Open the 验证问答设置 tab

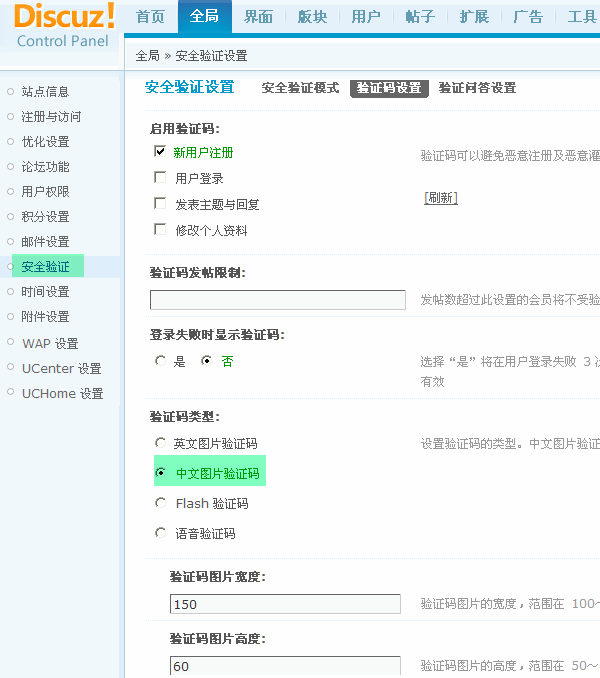click(x=477, y=88)
